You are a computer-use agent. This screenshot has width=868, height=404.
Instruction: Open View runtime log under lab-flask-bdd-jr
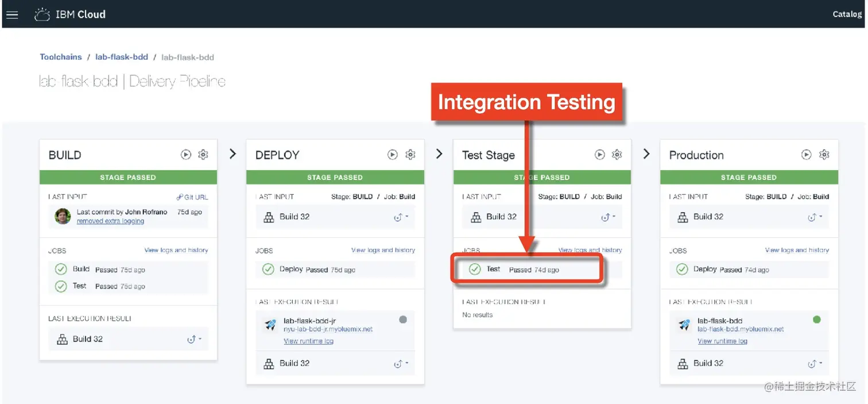[x=308, y=341]
